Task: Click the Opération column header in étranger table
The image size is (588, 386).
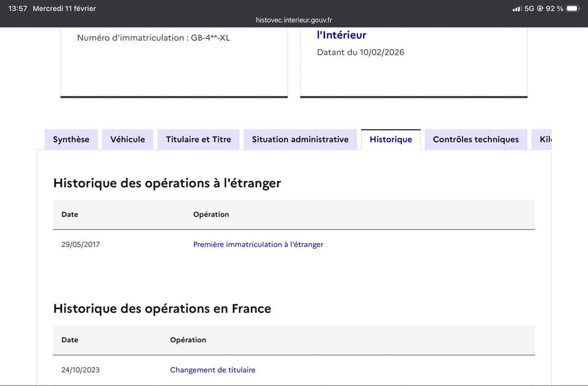Action: (x=211, y=215)
